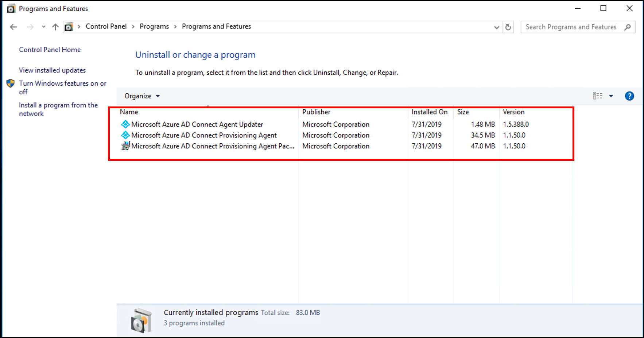Click the Provisioning Agent Package installer icon
Viewport: 644px width, 338px height.
[125, 146]
